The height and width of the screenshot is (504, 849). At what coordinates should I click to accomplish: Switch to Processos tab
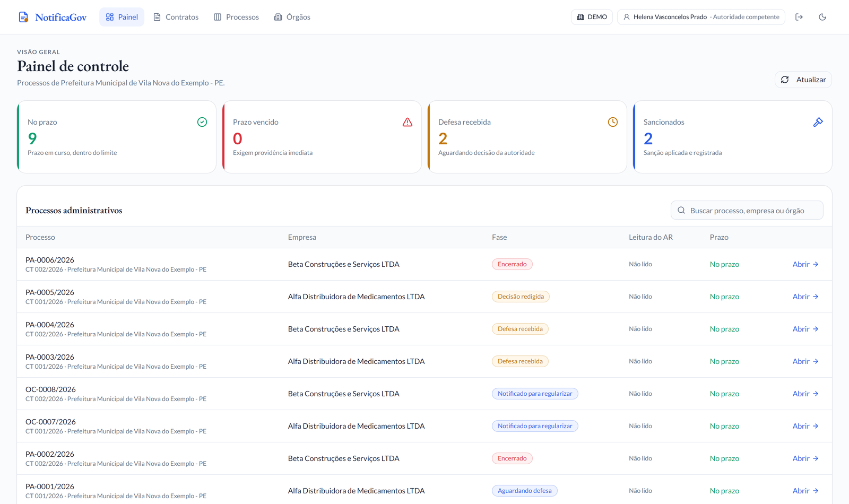coord(237,17)
